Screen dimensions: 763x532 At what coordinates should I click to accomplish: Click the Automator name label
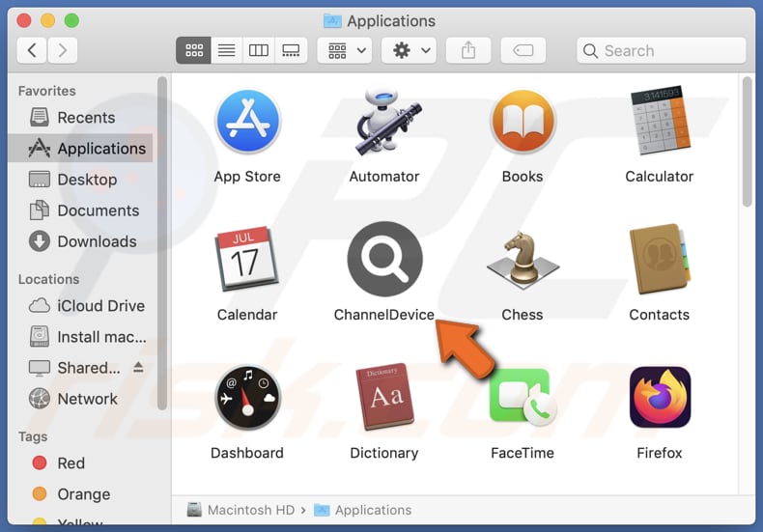tap(384, 177)
